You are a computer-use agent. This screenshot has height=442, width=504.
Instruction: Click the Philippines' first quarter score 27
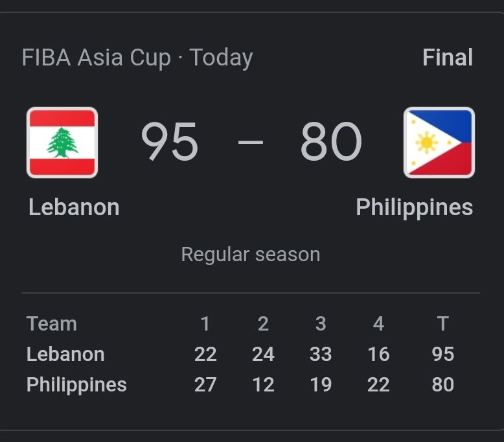(x=205, y=384)
